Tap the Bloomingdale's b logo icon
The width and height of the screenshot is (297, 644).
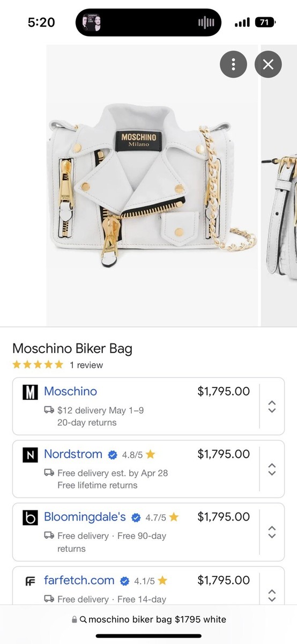click(x=30, y=518)
